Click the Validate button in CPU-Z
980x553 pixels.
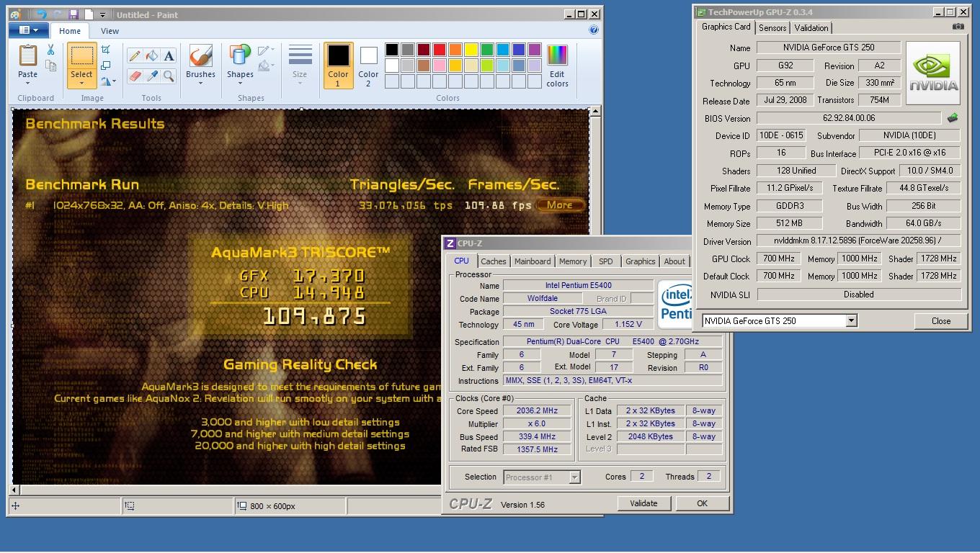click(643, 503)
